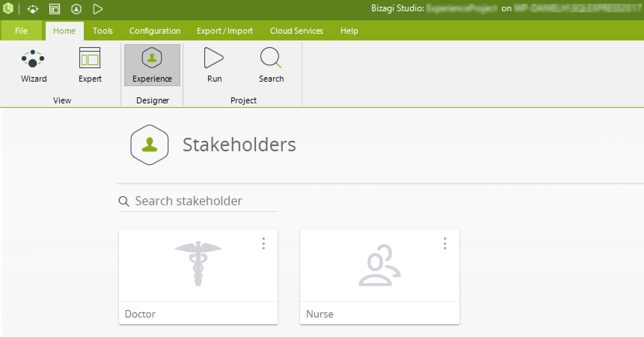This screenshot has height=337, width=644.
Task: Click the Nurse card label
Action: point(320,314)
